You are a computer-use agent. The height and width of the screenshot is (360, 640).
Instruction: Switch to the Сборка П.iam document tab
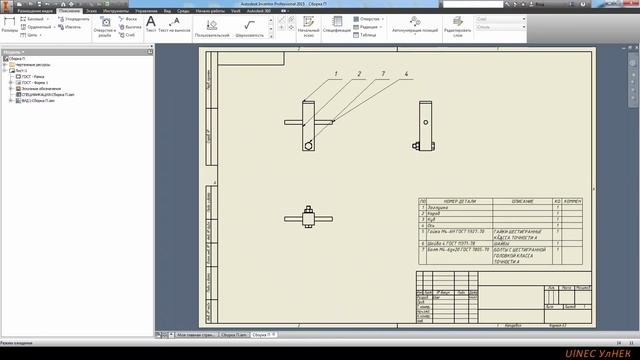[x=234, y=335]
